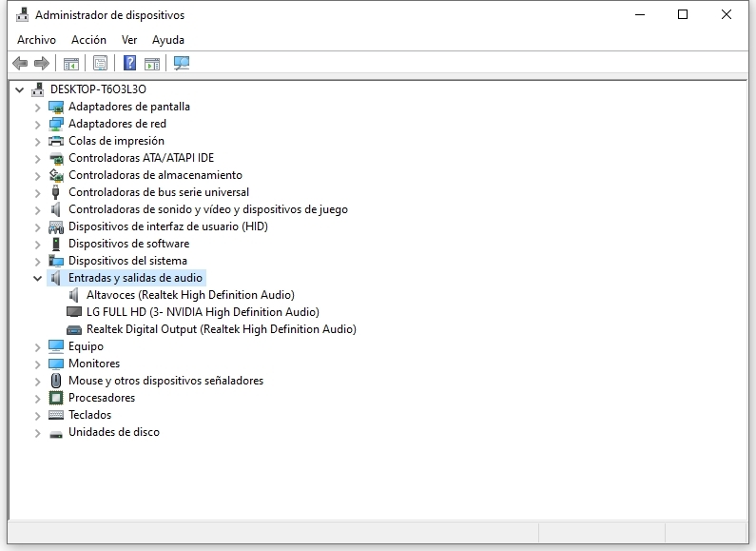Maximize the Administrador de dispositivos window
The image size is (756, 551).
(x=683, y=15)
